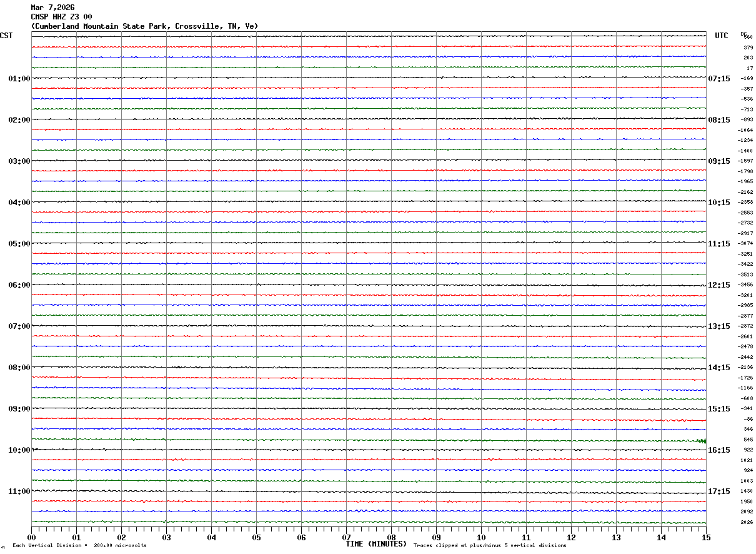This screenshot has width=756, height=554.
Task: Click the 'UTC' timezone label
Action: (722, 36)
